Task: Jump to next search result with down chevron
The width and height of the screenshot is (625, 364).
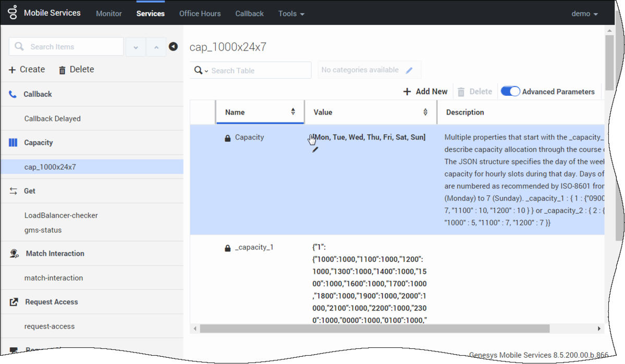Action: [136, 47]
